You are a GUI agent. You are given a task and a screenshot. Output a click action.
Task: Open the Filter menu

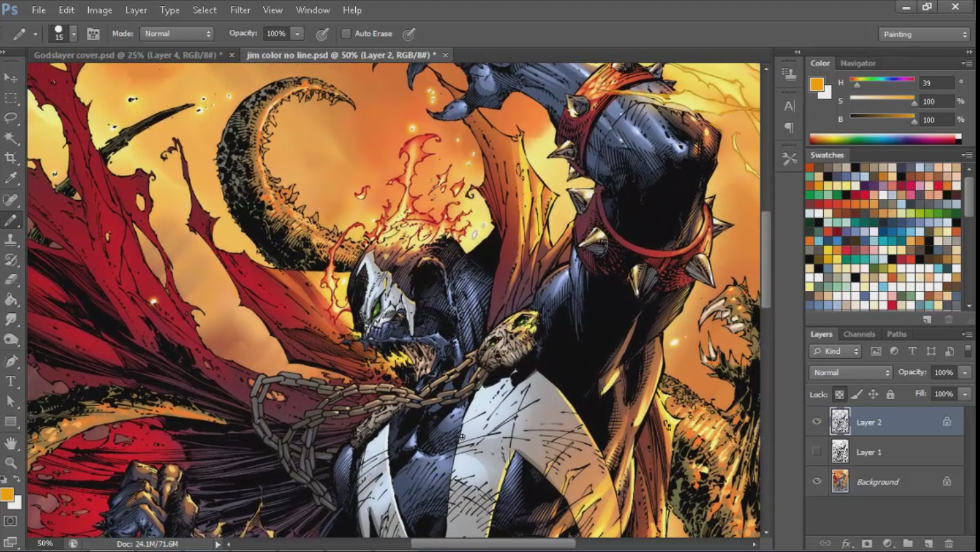click(x=240, y=10)
